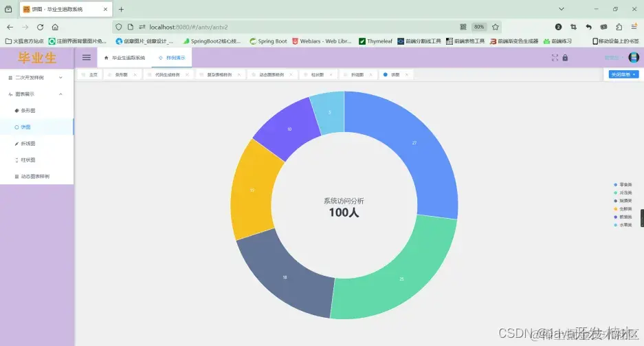Switch to the 条形图 page tab
The width and height of the screenshot is (644, 346).
pyautogui.click(x=121, y=75)
